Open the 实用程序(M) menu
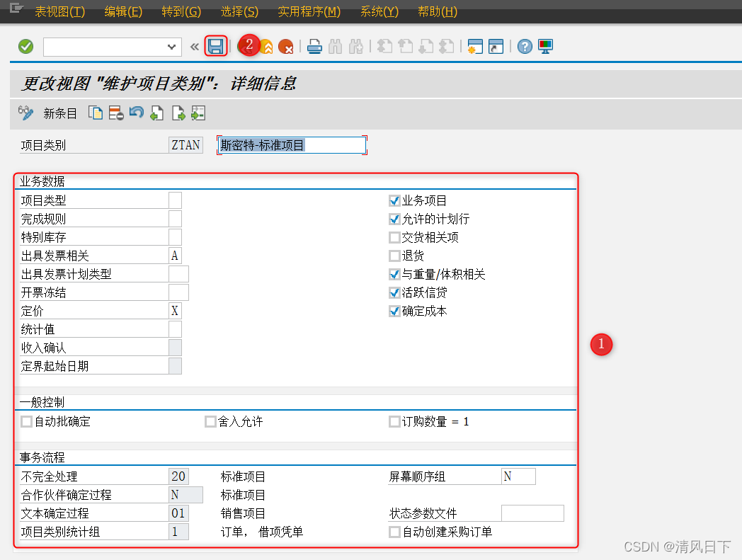 pos(308,11)
